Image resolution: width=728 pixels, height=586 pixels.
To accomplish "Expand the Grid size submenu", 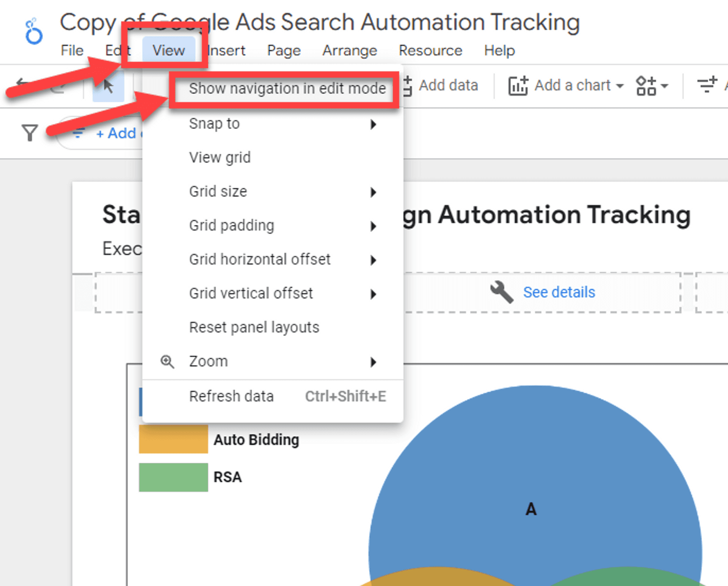I will click(273, 192).
